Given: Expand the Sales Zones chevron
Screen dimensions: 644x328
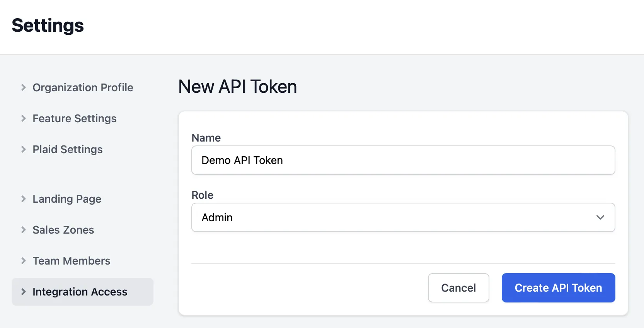Looking at the screenshot, I should (x=24, y=230).
